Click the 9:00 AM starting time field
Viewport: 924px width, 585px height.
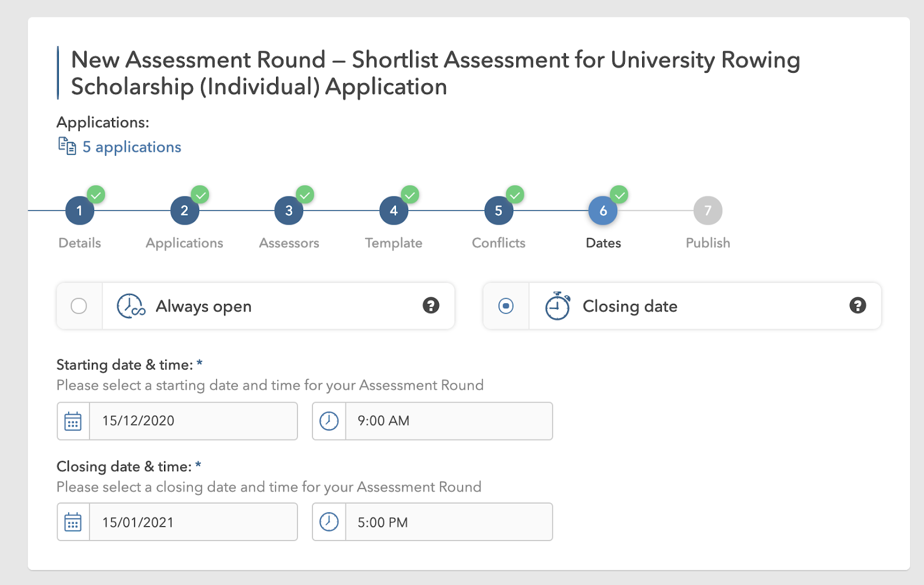click(448, 421)
